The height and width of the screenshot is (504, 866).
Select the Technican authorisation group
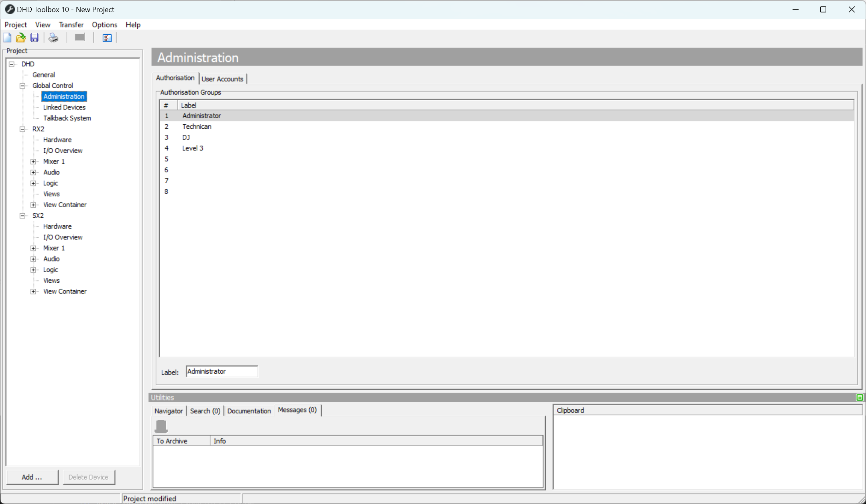(197, 126)
